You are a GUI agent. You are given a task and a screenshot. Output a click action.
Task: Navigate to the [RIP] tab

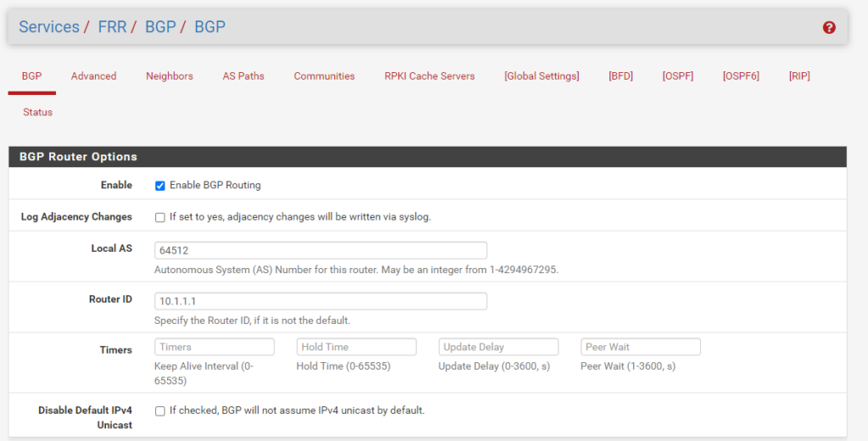(x=798, y=76)
